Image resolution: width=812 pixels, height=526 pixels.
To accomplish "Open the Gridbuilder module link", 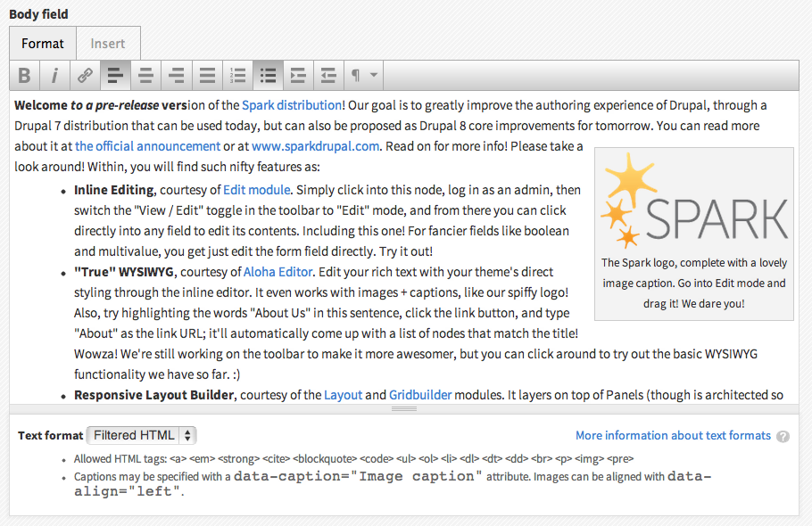I will pyautogui.click(x=420, y=395).
